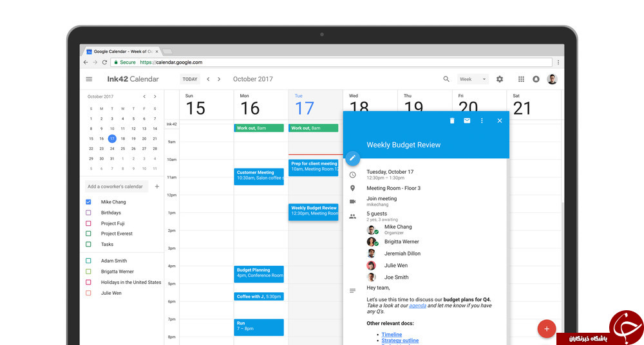The height and width of the screenshot is (345, 644).
Task: Show Adam Smith's calendar
Action: pos(88,261)
